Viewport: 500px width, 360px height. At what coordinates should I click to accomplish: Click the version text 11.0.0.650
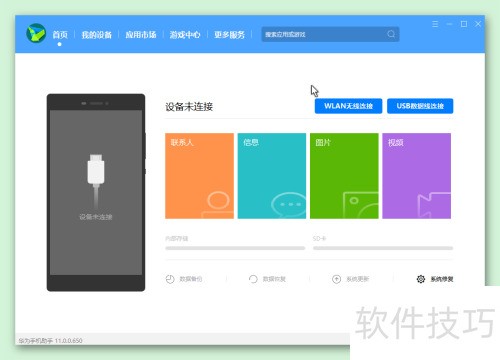(68, 341)
